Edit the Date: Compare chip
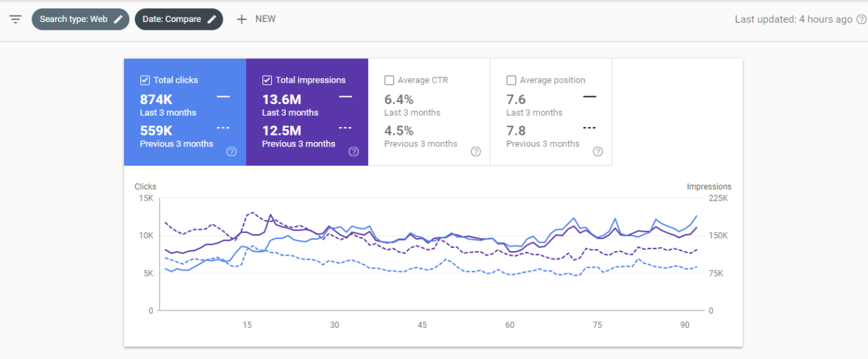 pos(179,19)
